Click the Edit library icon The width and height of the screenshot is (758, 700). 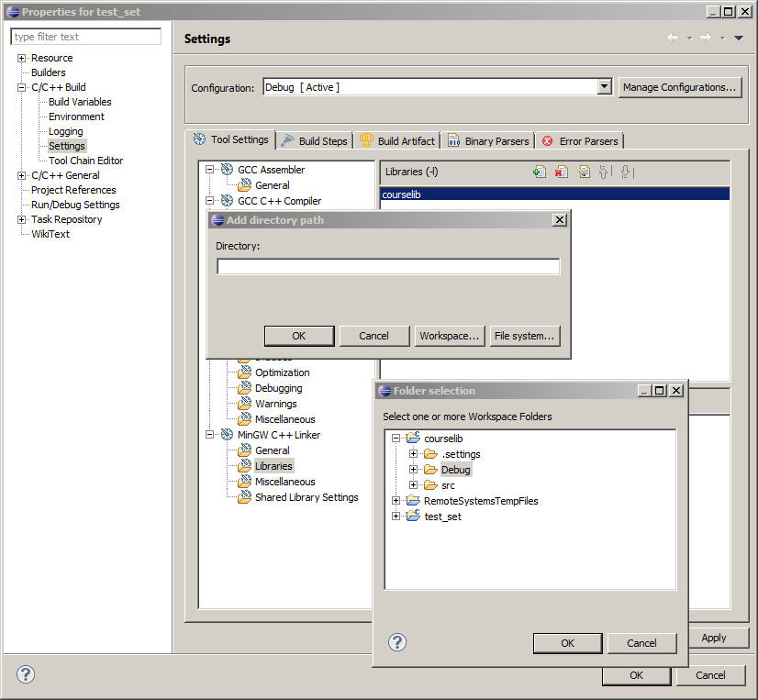pos(584,172)
